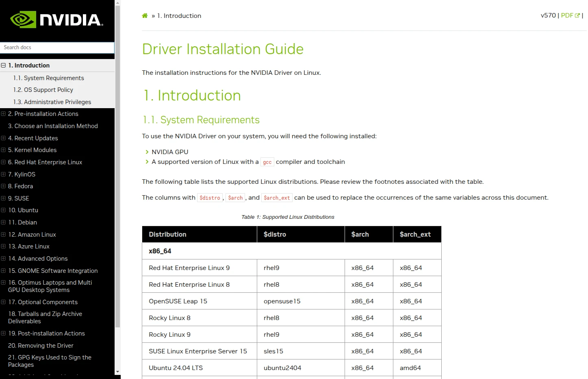
Task: Open 3. Choose an Installation Method
Action: 53,126
